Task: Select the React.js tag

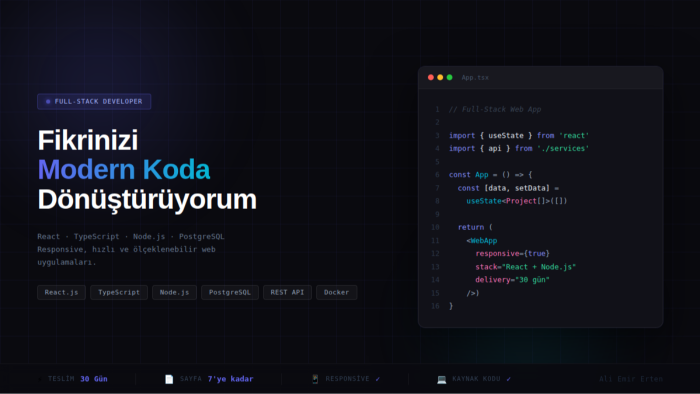Action: [x=62, y=292]
